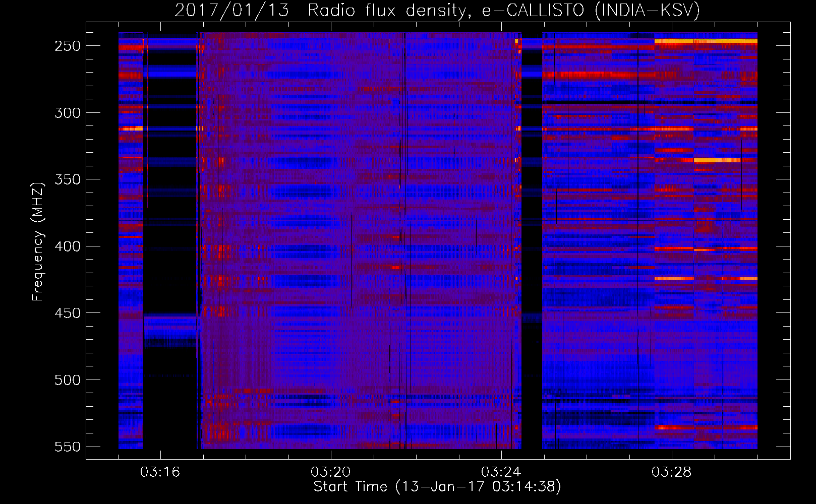Screen dimensions: 816x504
Task: Click the 450 frequency tick label
Action: point(68,313)
